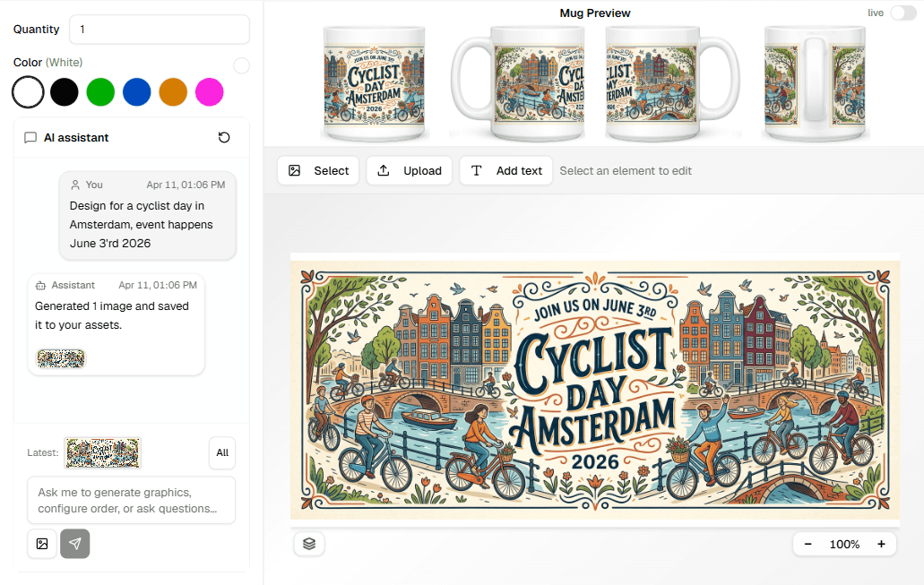
Task: Select the black mug color
Action: tap(64, 92)
